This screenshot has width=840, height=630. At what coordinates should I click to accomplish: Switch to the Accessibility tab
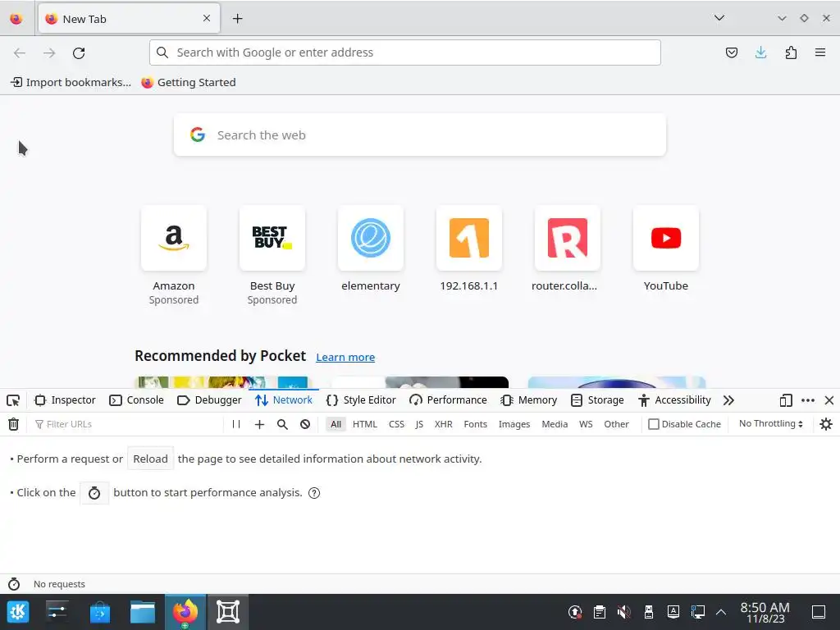(675, 400)
